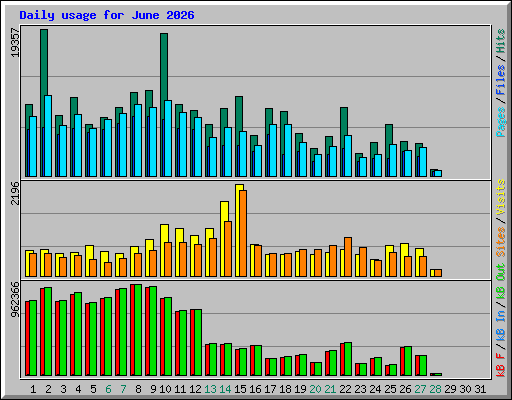Click day 31 on the x-axis
512x400 pixels.
point(480,389)
